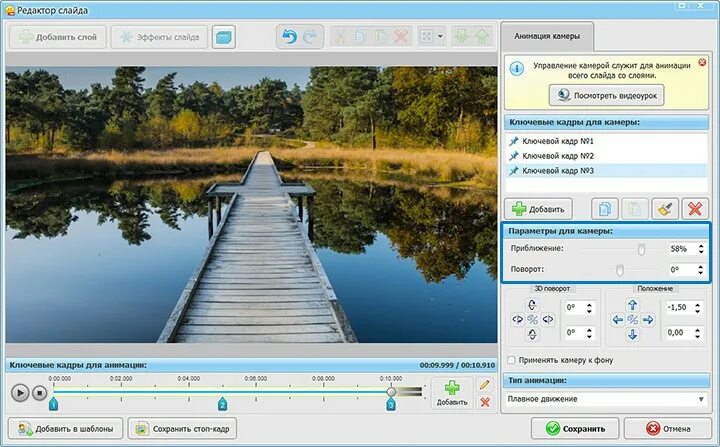720x447 pixels.
Task: Select 'Ключевой кадр №1' in the list
Action: coord(606,141)
